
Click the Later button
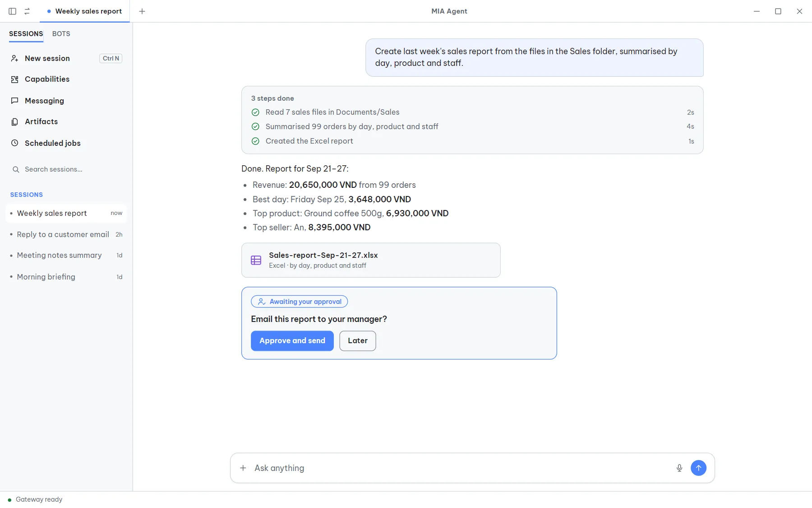358,341
